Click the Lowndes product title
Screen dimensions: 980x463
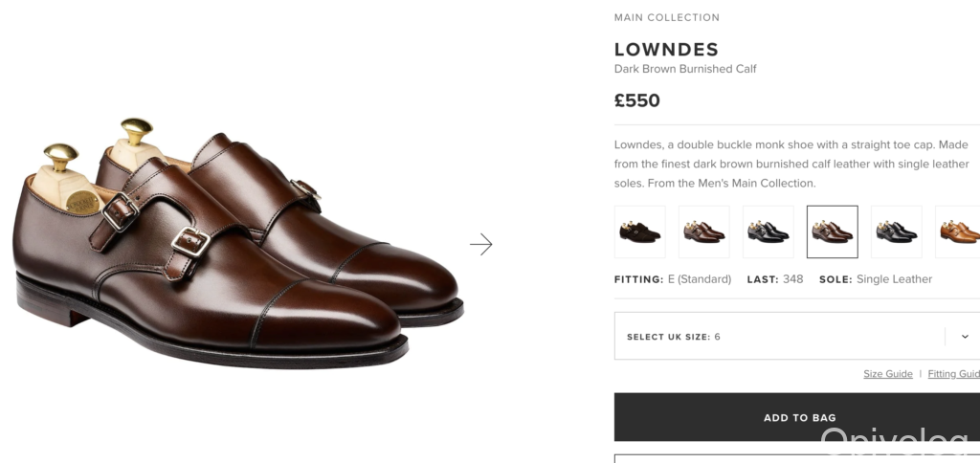pos(666,49)
